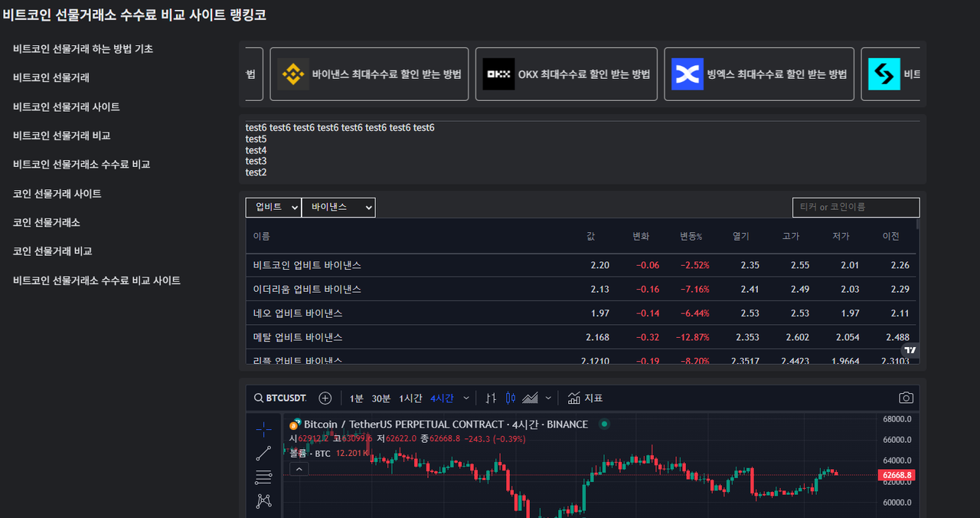Viewport: 980px width, 518px height.
Task: Select the Area chart style icon
Action: pos(531,398)
